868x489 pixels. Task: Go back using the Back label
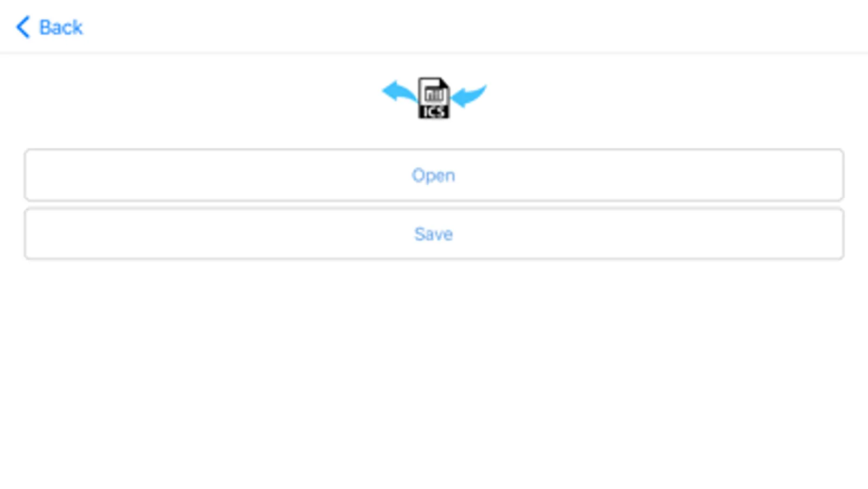pyautogui.click(x=61, y=27)
